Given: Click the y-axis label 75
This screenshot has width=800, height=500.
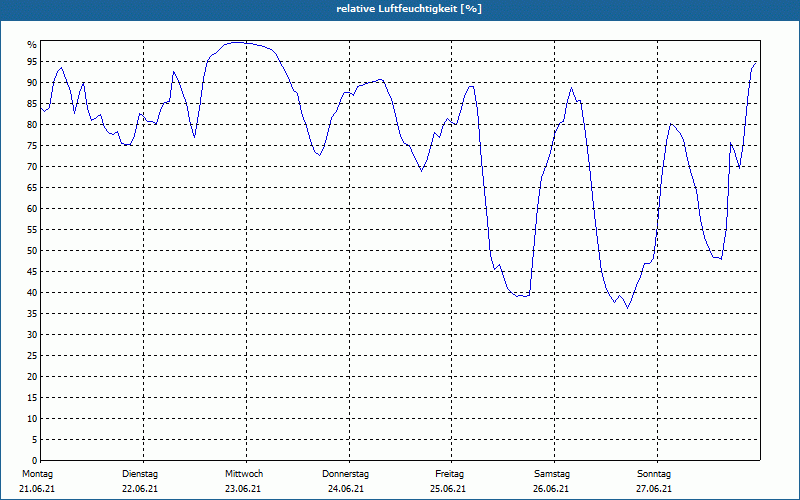Looking at the screenshot, I should click(x=32, y=145).
